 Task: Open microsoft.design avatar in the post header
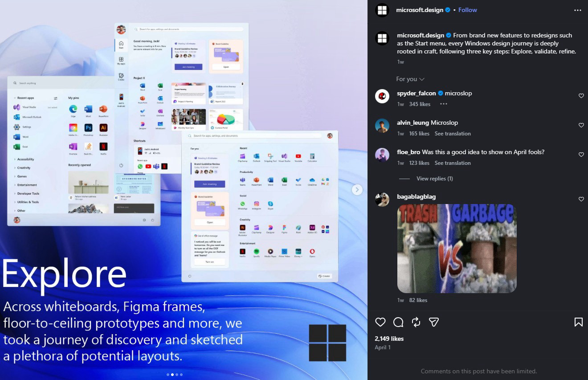point(382,10)
